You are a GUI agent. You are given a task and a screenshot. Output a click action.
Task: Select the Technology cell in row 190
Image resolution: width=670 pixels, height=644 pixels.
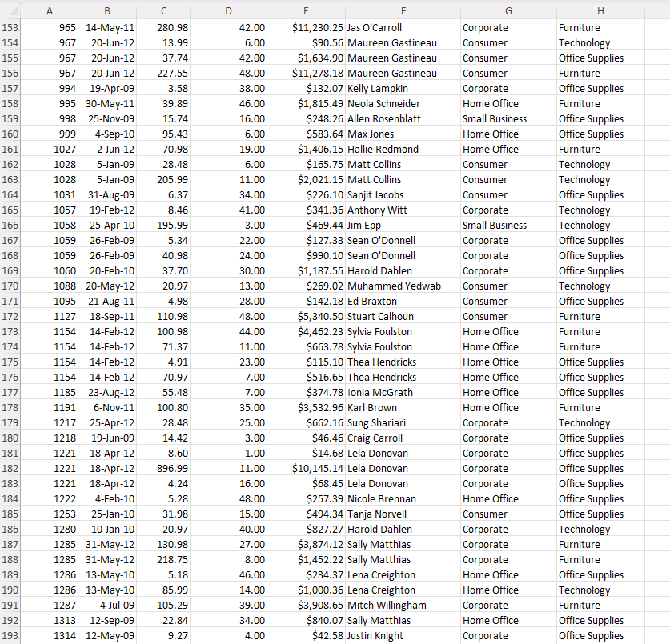click(x=598, y=590)
